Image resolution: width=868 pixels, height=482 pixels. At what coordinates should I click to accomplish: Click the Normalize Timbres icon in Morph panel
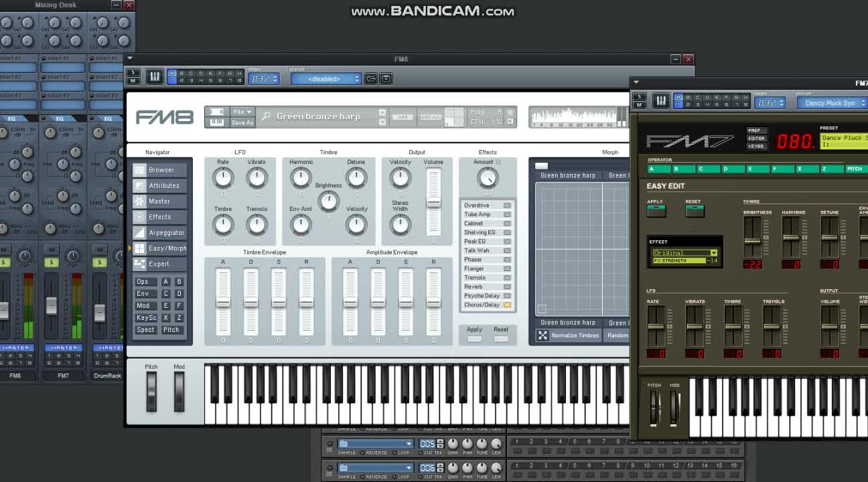point(542,335)
